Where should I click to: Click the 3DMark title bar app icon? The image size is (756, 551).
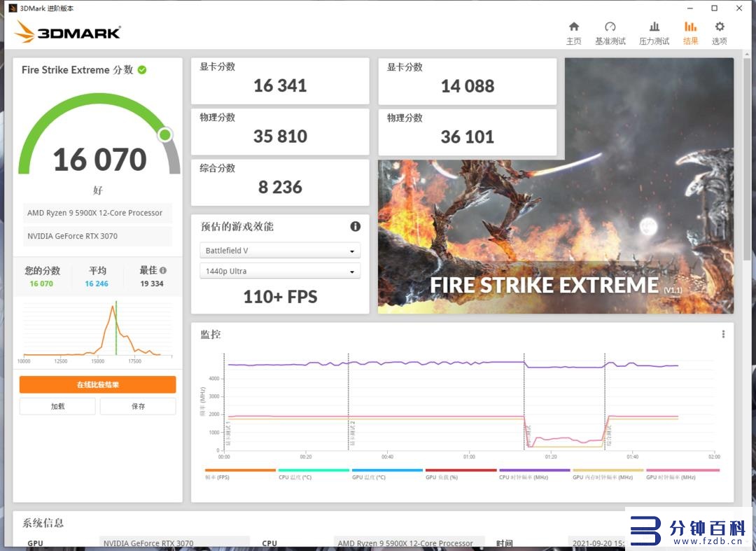[13, 8]
